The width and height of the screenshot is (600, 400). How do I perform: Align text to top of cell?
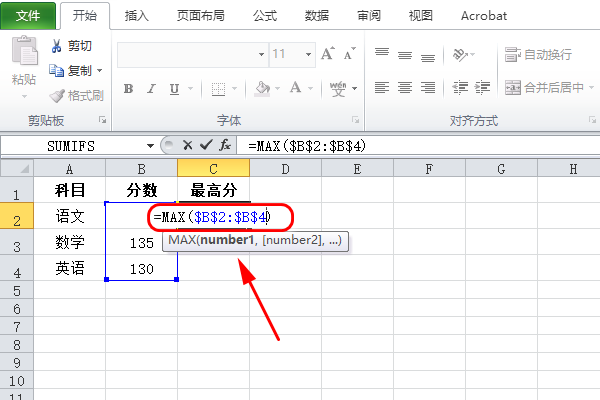(x=382, y=54)
